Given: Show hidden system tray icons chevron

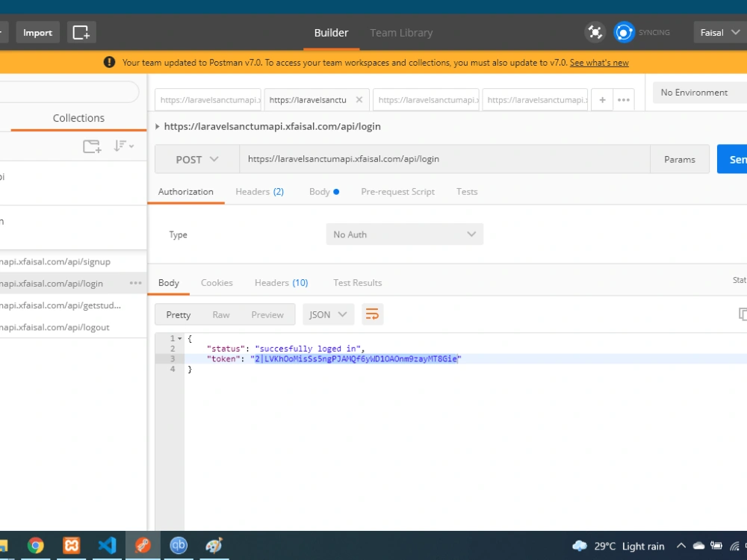Looking at the screenshot, I should coord(681,546).
